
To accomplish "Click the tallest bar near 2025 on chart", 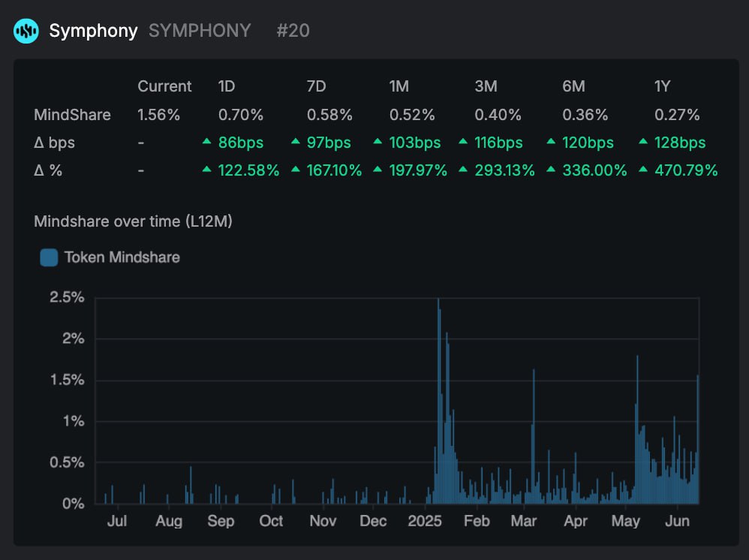I will [x=440, y=398].
